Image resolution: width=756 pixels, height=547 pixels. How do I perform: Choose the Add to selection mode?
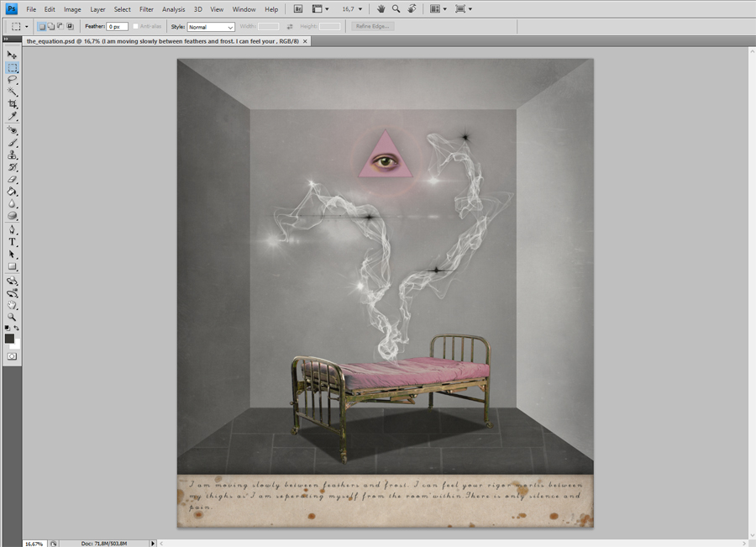(50, 27)
